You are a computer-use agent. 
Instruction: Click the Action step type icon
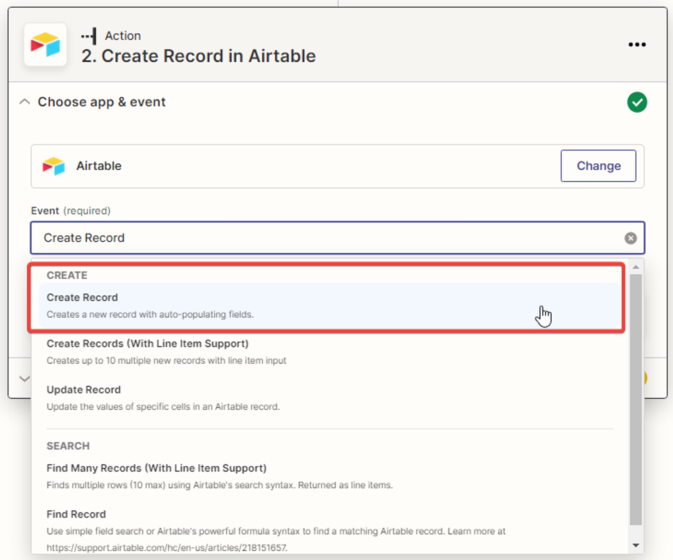tap(89, 36)
